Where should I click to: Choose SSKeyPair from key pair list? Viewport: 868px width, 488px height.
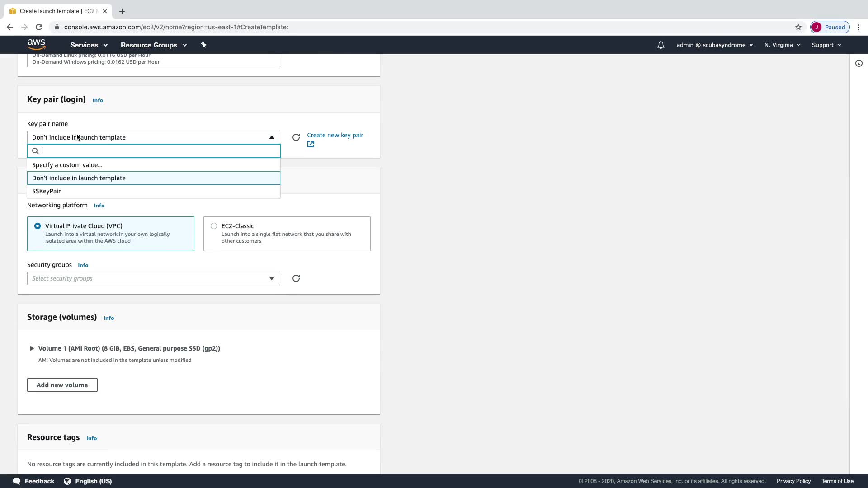click(x=47, y=191)
